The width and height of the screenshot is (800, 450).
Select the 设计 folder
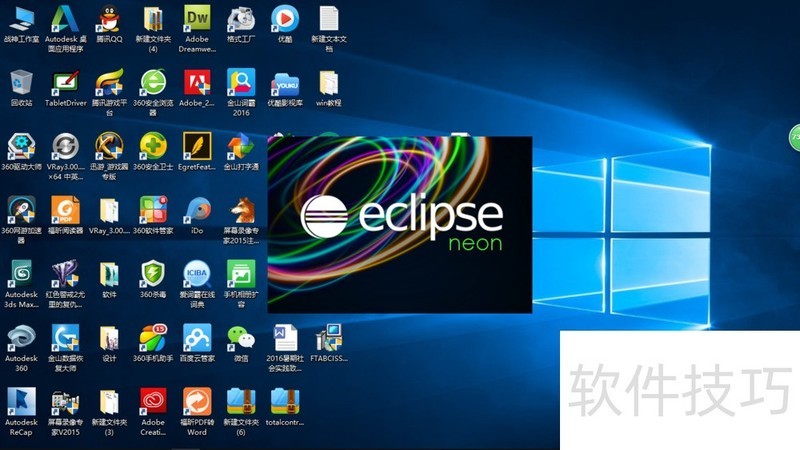click(109, 338)
